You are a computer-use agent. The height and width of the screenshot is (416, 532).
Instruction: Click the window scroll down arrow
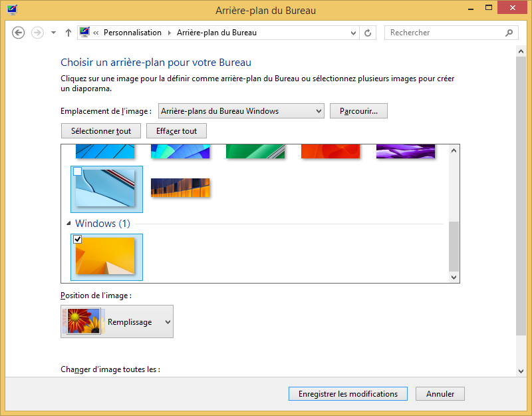tap(521, 371)
